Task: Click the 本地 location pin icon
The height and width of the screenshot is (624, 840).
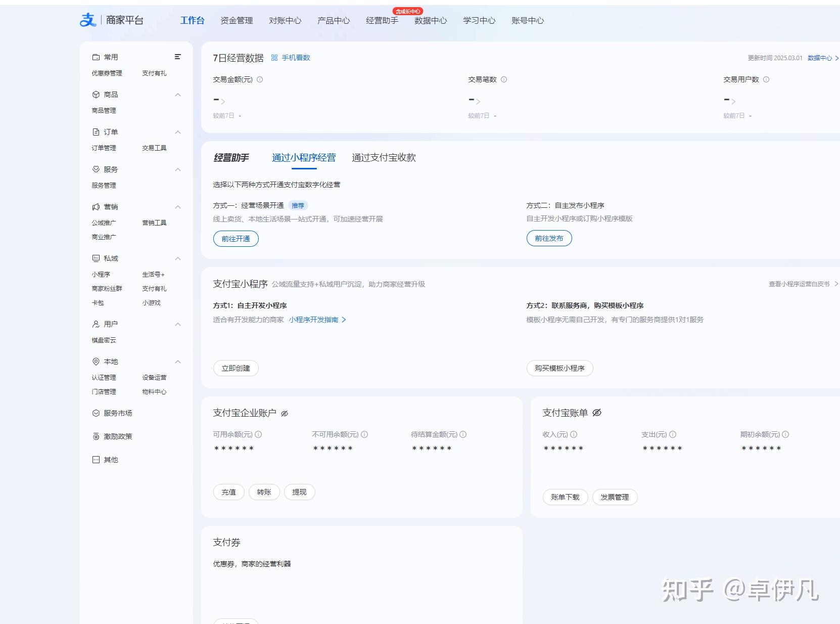Action: click(96, 361)
